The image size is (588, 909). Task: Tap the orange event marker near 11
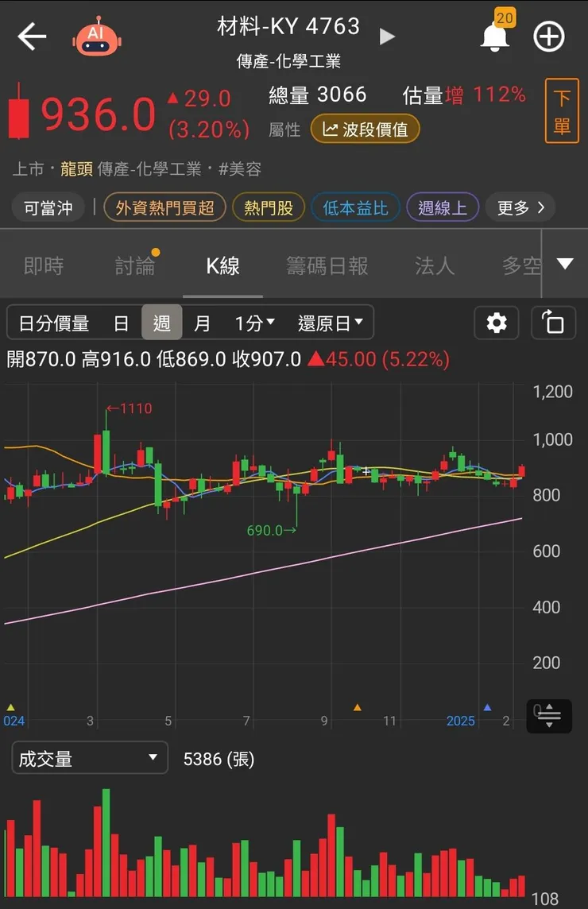pos(358,707)
